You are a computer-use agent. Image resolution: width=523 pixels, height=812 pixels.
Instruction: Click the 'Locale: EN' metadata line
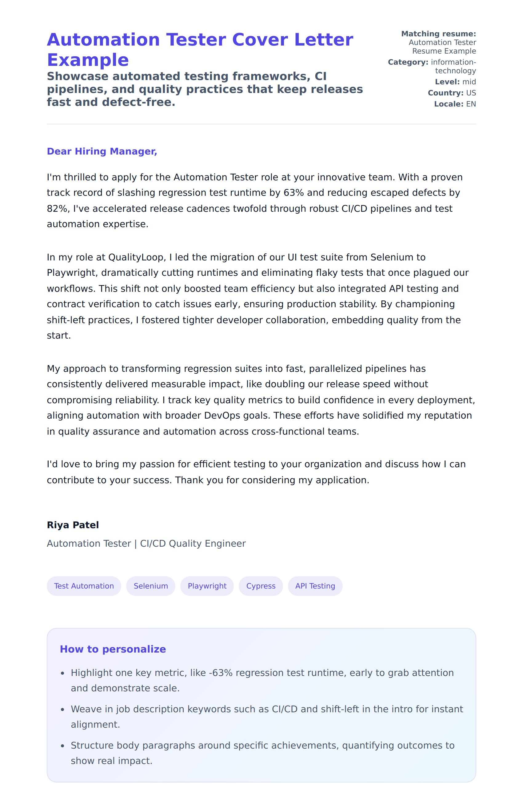[455, 104]
